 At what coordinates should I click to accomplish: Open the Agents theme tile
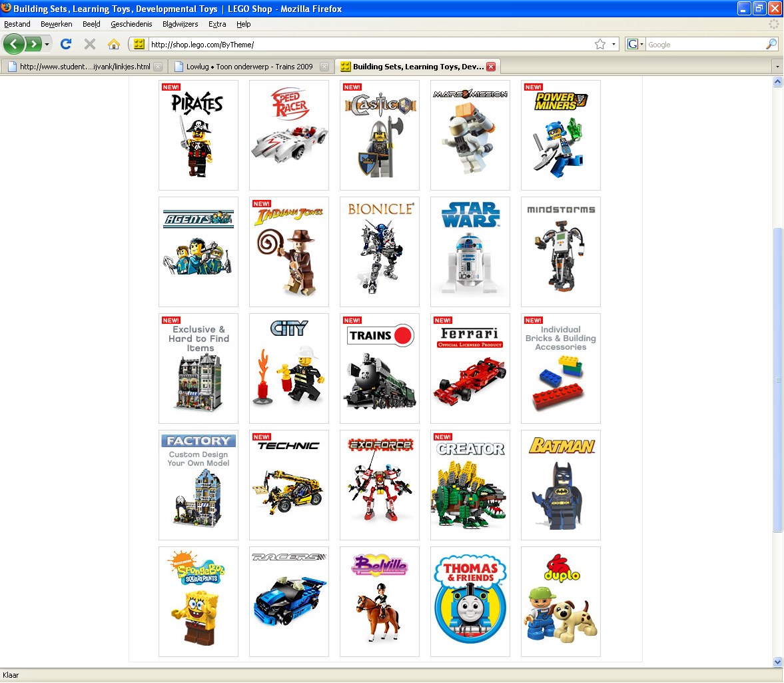click(x=198, y=251)
